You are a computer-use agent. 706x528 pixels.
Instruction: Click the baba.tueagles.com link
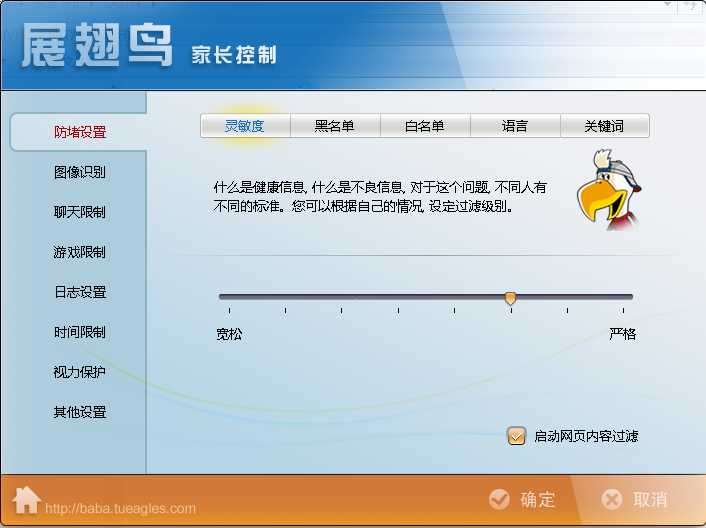tap(120, 508)
